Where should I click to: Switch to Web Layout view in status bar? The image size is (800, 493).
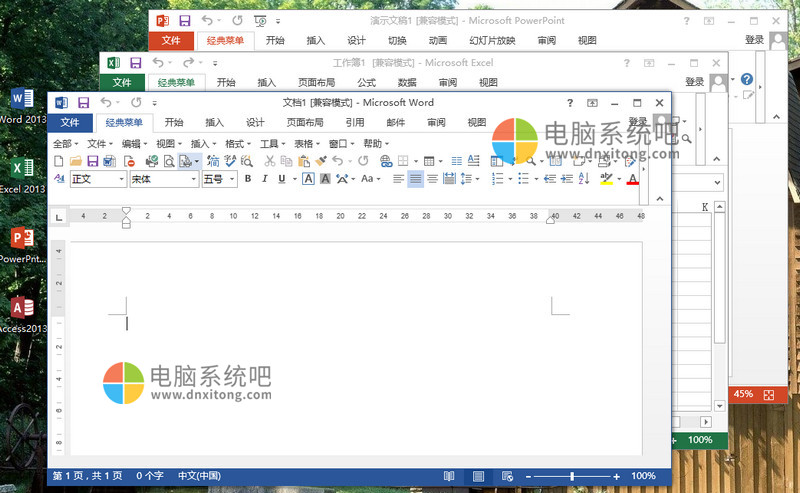[x=507, y=476]
